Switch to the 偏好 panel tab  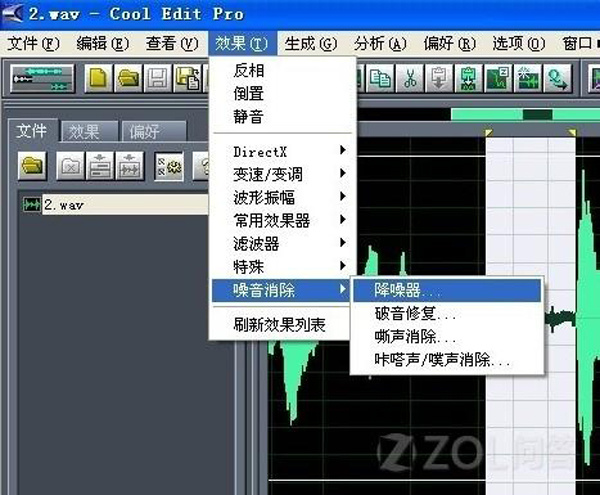152,131
